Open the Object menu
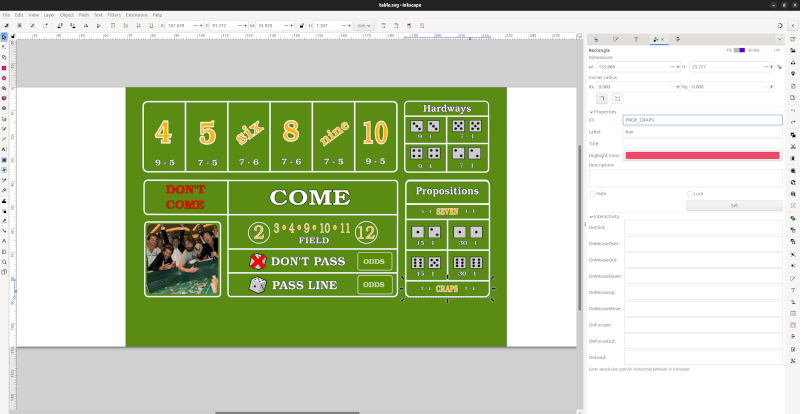The height and width of the screenshot is (414, 800). tap(67, 15)
